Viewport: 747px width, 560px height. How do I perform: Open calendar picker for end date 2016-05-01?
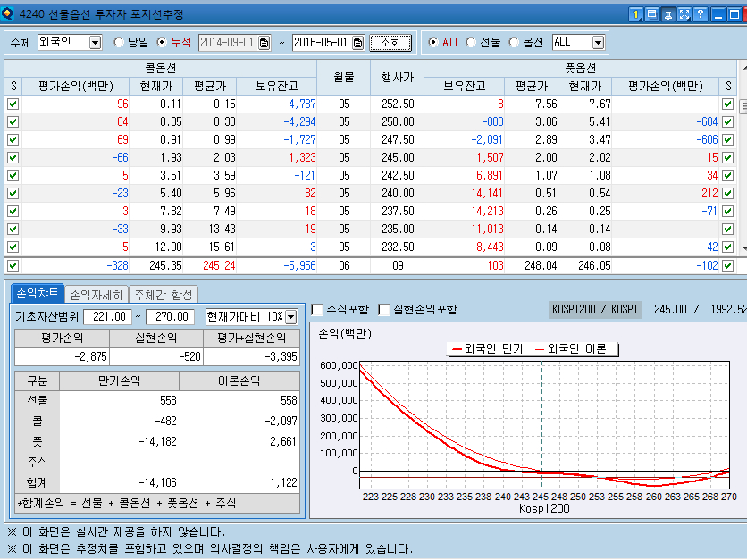[357, 43]
